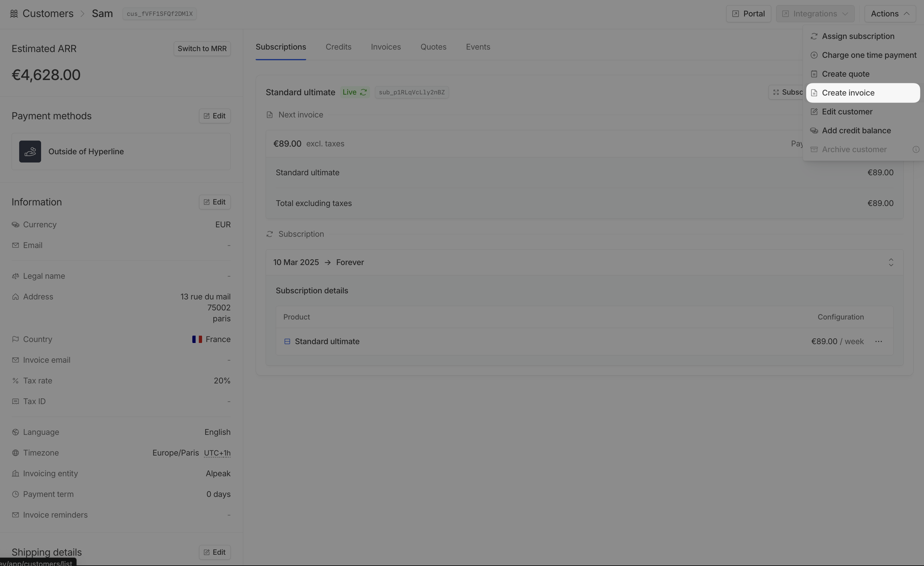This screenshot has width=924, height=566.
Task: Click the Customers people icon in breadcrumb
Action: click(14, 14)
